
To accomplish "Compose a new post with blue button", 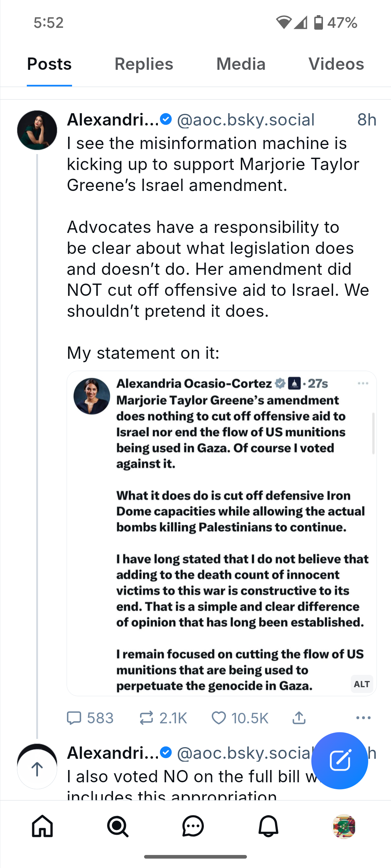I will tap(340, 761).
